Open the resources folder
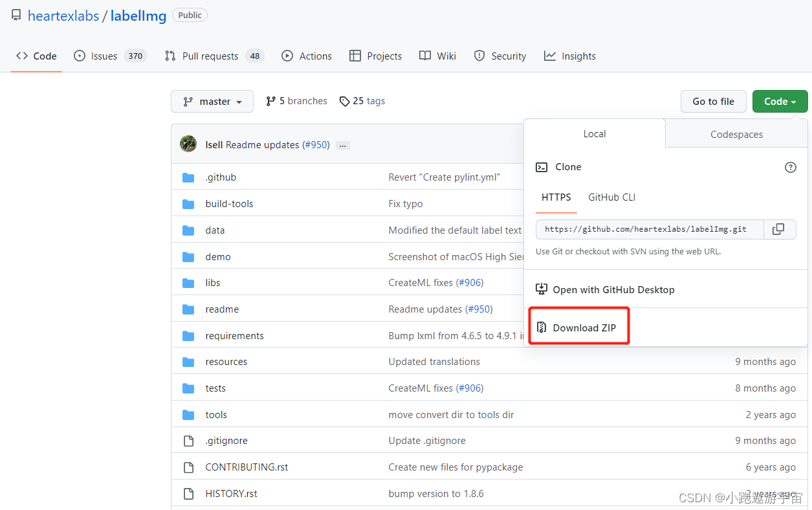Screen dimensions: 812x510 (x=226, y=362)
